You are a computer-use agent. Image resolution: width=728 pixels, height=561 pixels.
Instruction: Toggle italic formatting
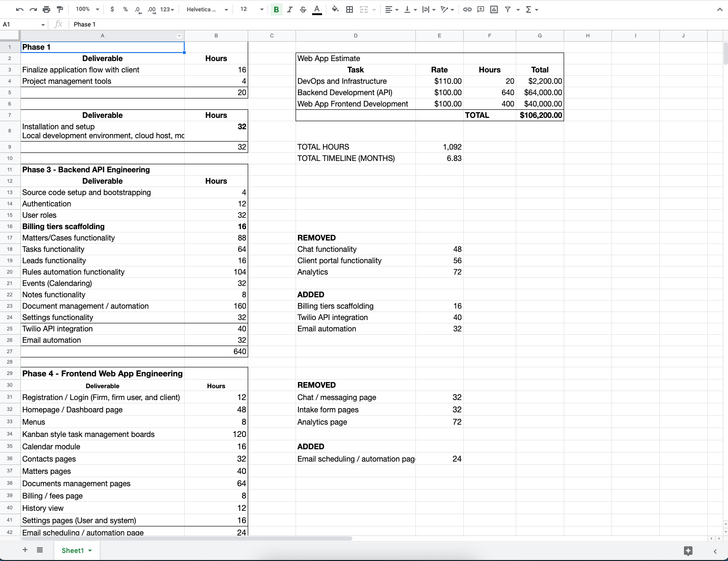[x=290, y=9]
